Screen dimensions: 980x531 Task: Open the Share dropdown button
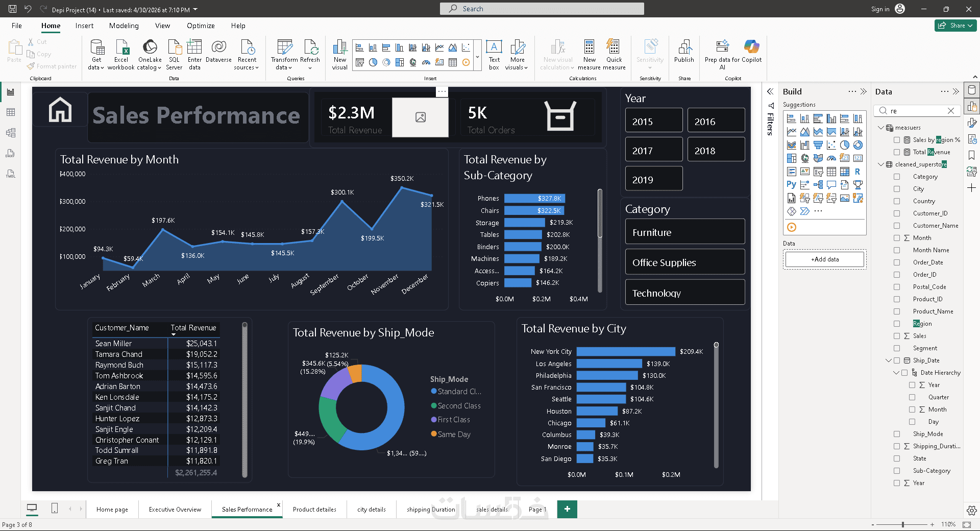[x=955, y=26]
